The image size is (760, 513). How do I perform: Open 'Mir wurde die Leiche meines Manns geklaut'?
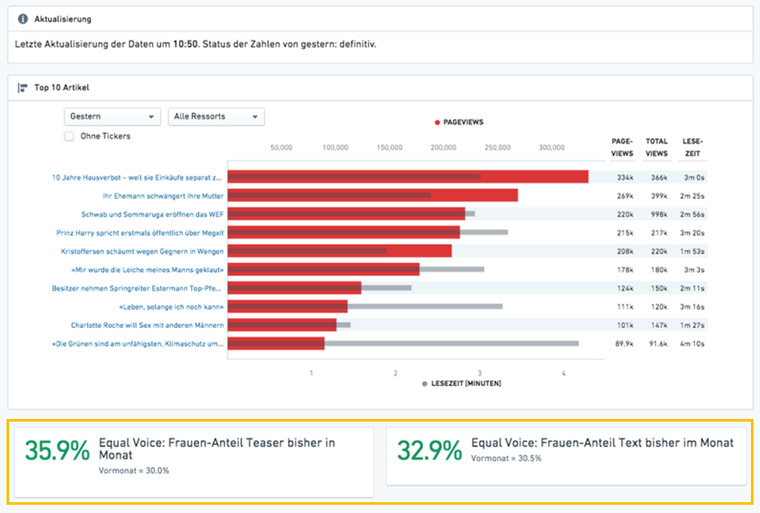click(147, 270)
